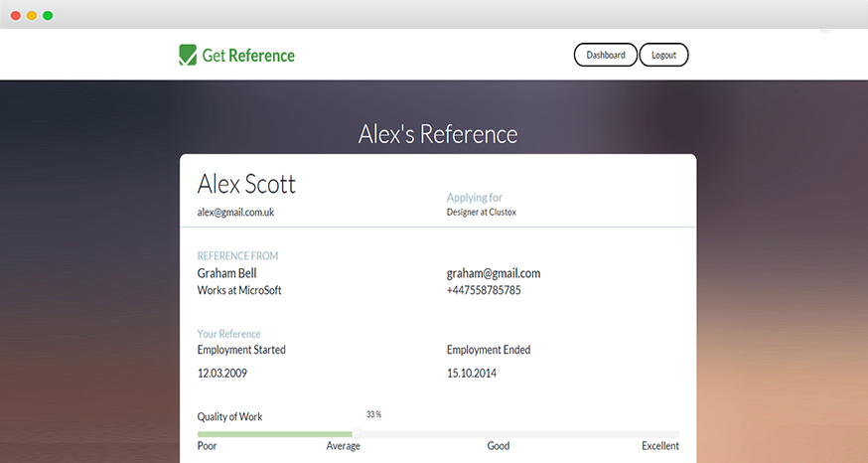868x463 pixels.
Task: Click the Graham Bell referee name
Action: pos(226,273)
